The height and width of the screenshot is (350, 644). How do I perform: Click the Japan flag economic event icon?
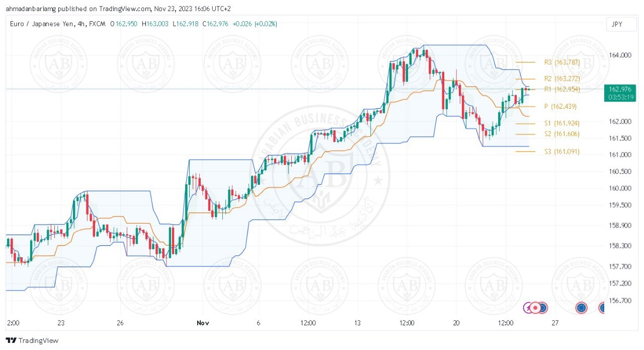tap(536, 307)
